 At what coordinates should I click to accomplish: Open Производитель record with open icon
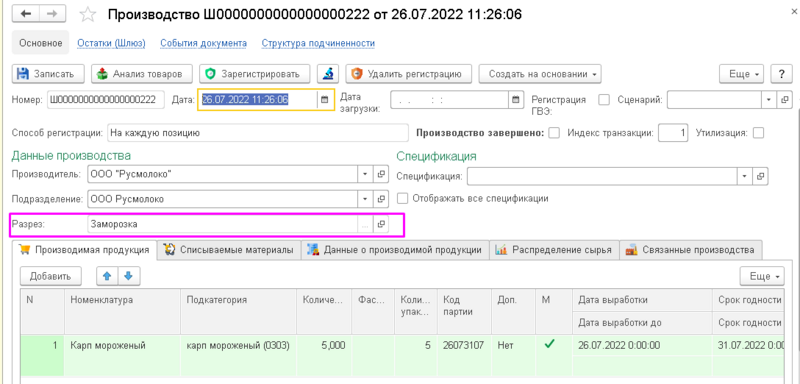click(x=381, y=174)
